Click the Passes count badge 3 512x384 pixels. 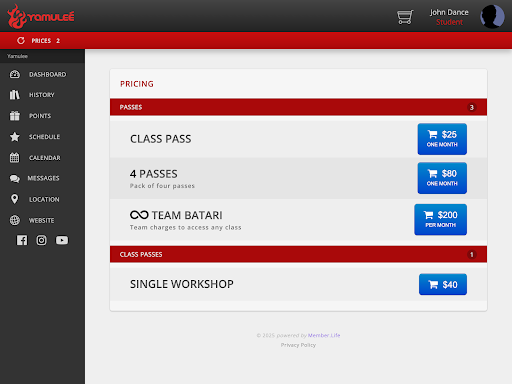pyautogui.click(x=471, y=107)
